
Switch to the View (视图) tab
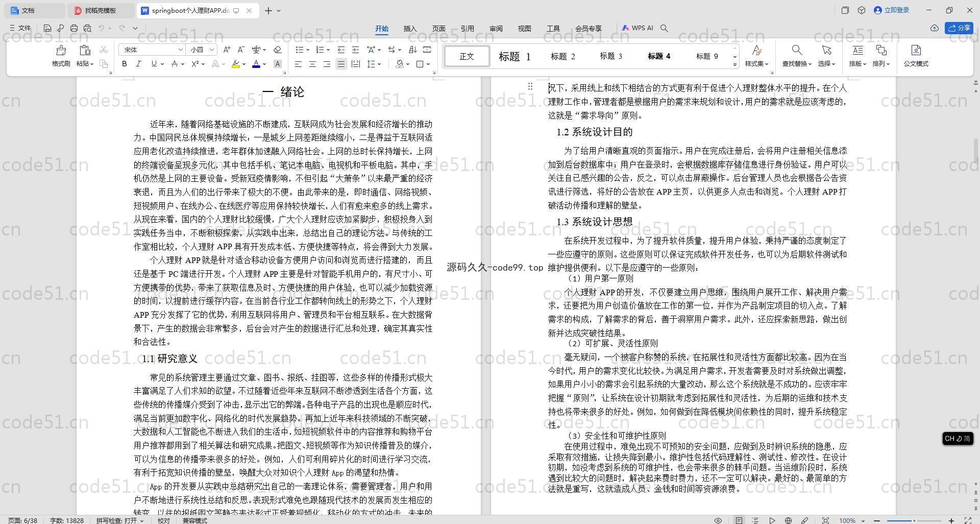click(x=524, y=29)
